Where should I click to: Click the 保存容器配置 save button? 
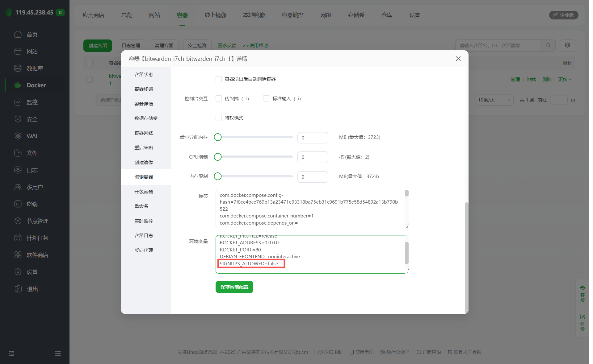pos(234,287)
